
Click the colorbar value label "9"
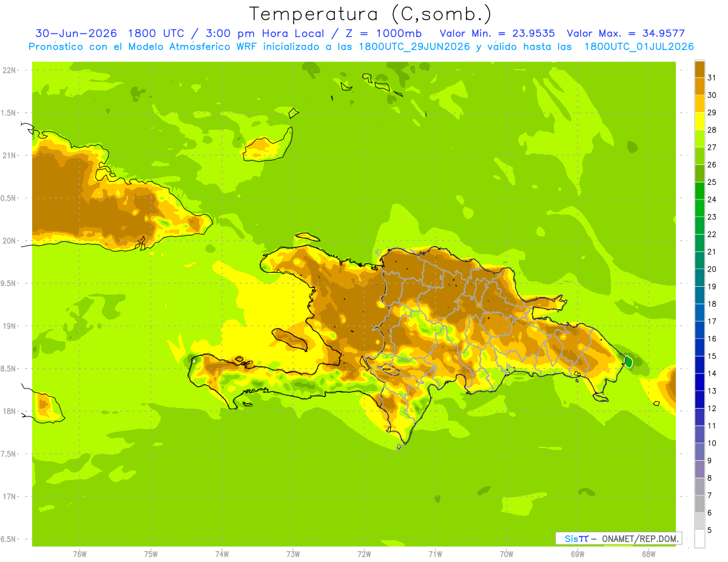tap(710, 461)
